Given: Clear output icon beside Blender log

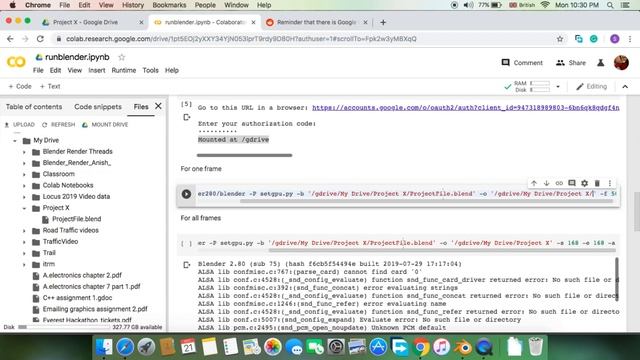Looking at the screenshot, I should (187, 265).
